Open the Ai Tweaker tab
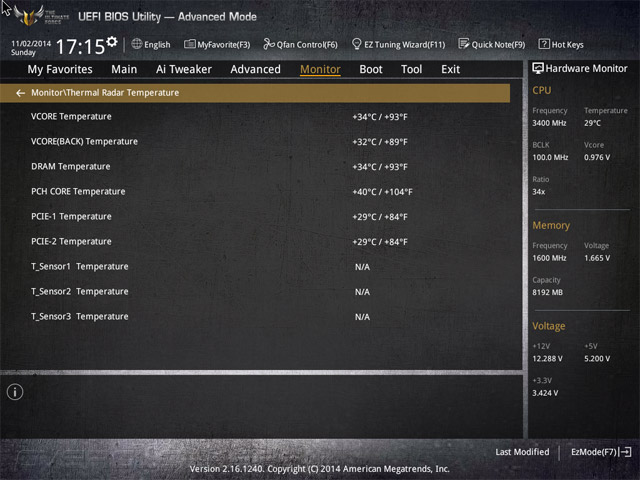Image resolution: width=640 pixels, height=480 pixels. click(x=184, y=69)
